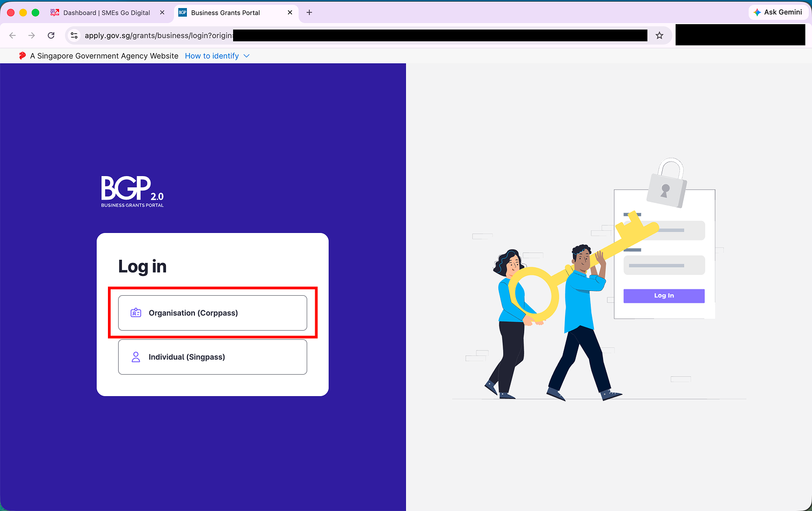Close the Business Grants Portal tab

click(290, 12)
